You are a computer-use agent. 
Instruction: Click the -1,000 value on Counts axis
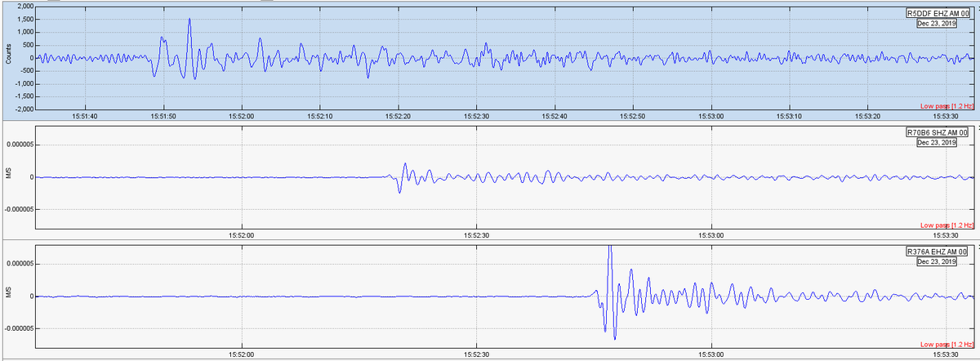pyautogui.click(x=23, y=83)
